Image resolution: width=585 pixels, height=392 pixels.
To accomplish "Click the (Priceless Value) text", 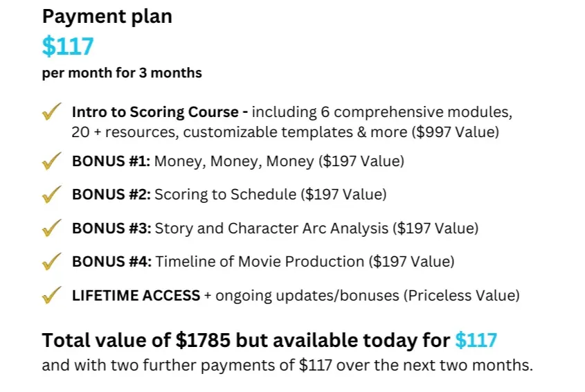I will coord(462,296).
